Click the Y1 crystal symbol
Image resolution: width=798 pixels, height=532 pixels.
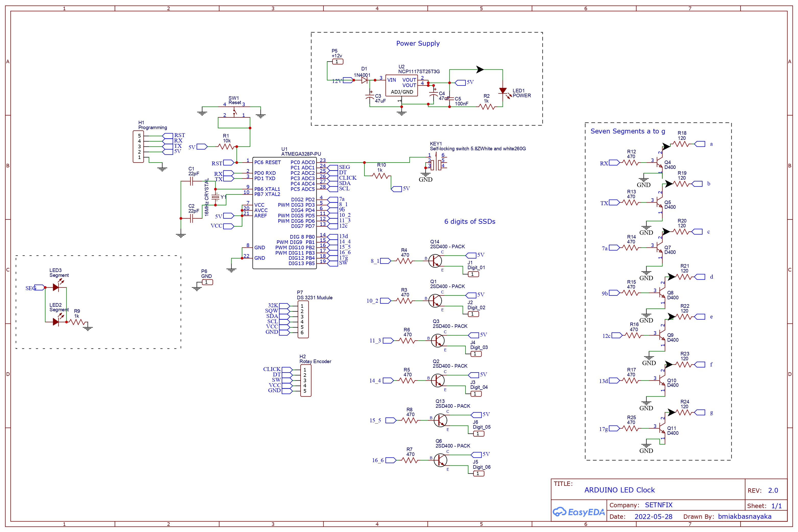tap(215, 197)
